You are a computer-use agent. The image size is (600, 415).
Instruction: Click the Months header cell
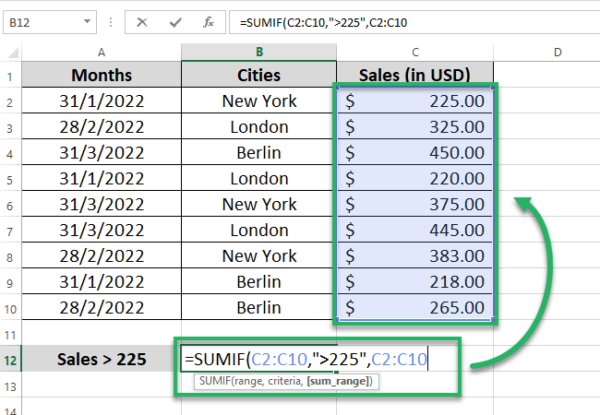pyautogui.click(x=101, y=75)
